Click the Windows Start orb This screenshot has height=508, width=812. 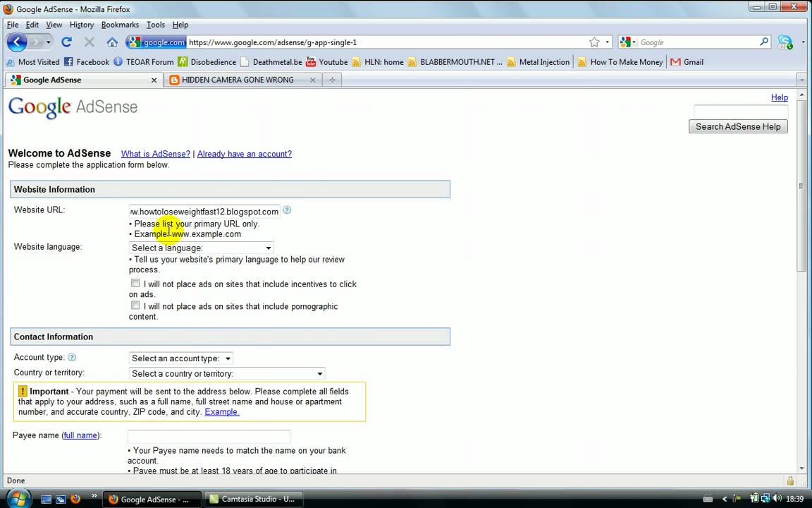[x=18, y=499]
